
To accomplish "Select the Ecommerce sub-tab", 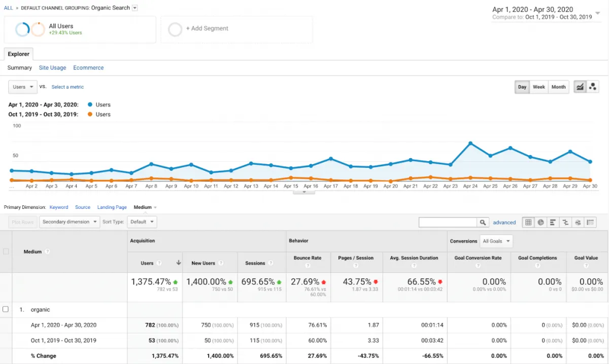I will 88,67.
